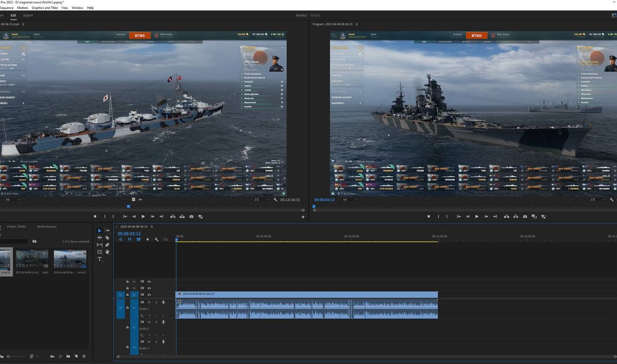Open the Graphics and Titles menu
Screen dimensions: 617x364
coord(44,8)
